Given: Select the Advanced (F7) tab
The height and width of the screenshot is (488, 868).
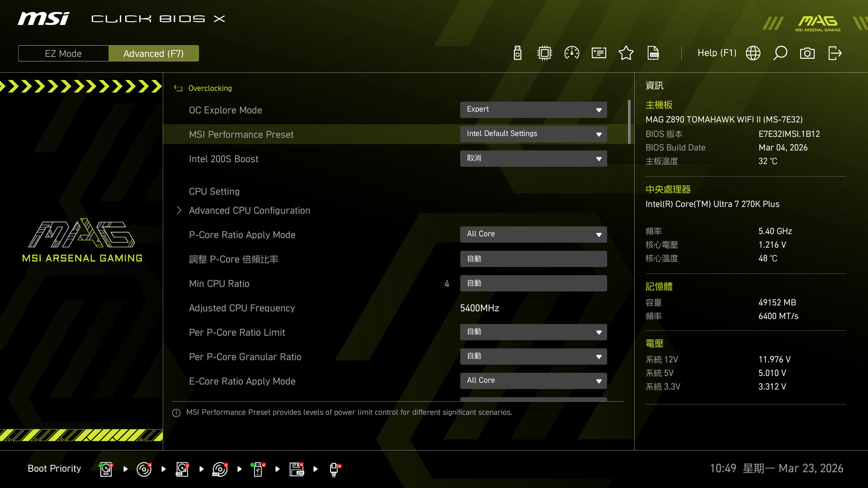Looking at the screenshot, I should [x=153, y=53].
